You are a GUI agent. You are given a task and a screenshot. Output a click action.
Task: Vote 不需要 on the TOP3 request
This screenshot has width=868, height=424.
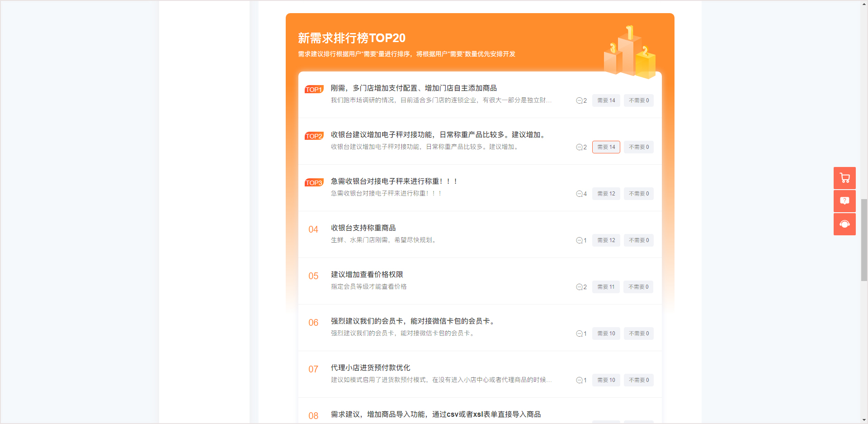pyautogui.click(x=638, y=194)
